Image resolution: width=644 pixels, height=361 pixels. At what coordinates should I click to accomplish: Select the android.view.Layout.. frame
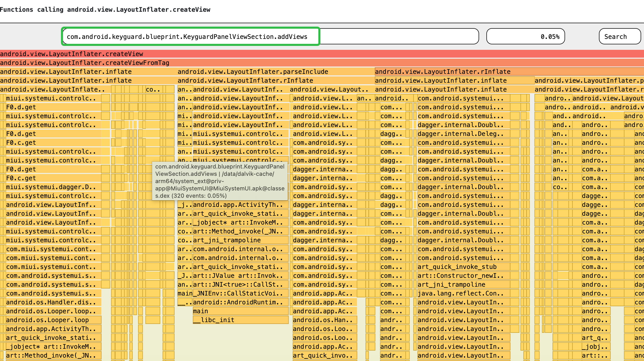point(332,89)
